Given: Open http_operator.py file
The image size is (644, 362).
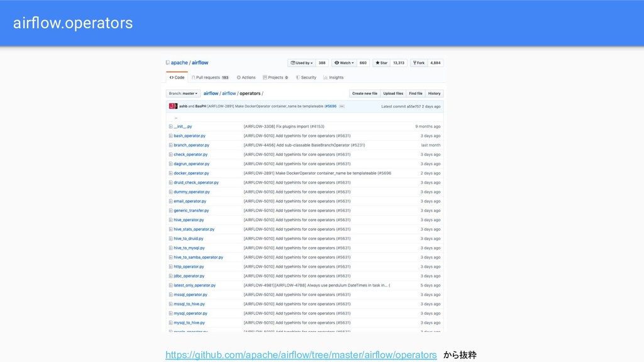Looking at the screenshot, I should [189, 266].
